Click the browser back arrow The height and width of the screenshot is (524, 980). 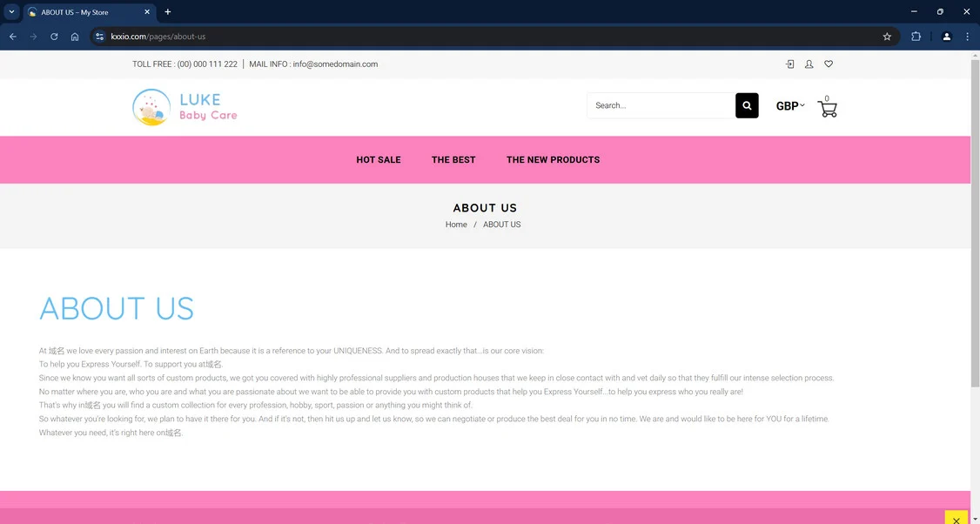(12, 37)
